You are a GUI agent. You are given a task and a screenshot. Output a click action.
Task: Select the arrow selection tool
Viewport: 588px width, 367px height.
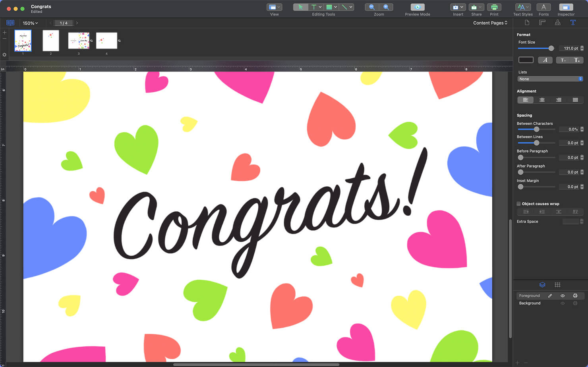300,7
